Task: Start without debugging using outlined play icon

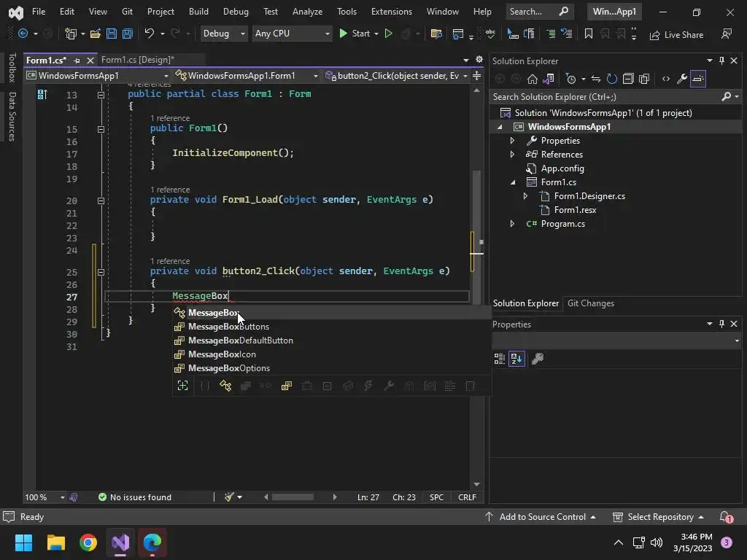Action: (388, 34)
